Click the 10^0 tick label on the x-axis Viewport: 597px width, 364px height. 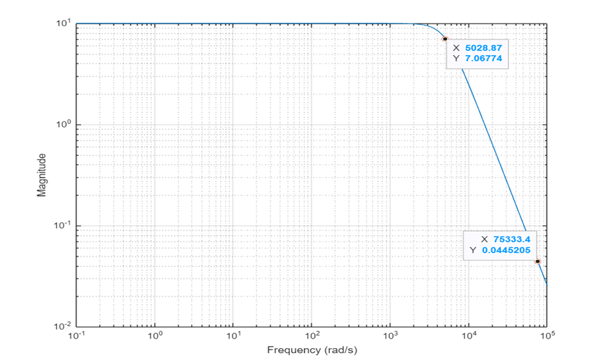(155, 336)
